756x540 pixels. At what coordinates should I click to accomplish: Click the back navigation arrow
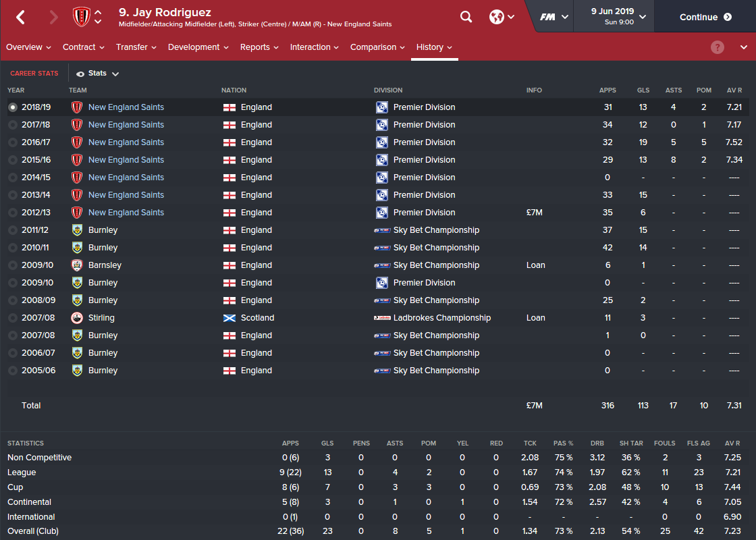coord(20,18)
